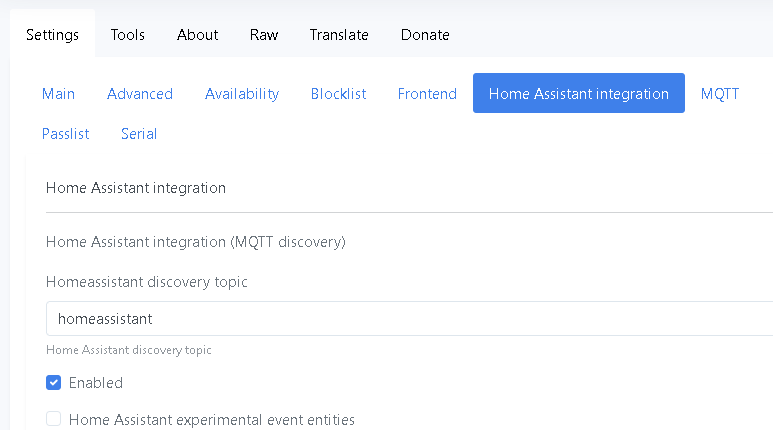Switch to Advanced settings tab

pyautogui.click(x=140, y=94)
